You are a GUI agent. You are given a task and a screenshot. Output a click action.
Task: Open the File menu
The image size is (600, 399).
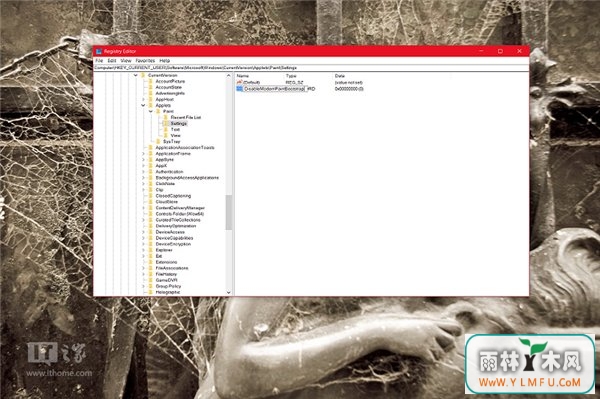coord(99,61)
